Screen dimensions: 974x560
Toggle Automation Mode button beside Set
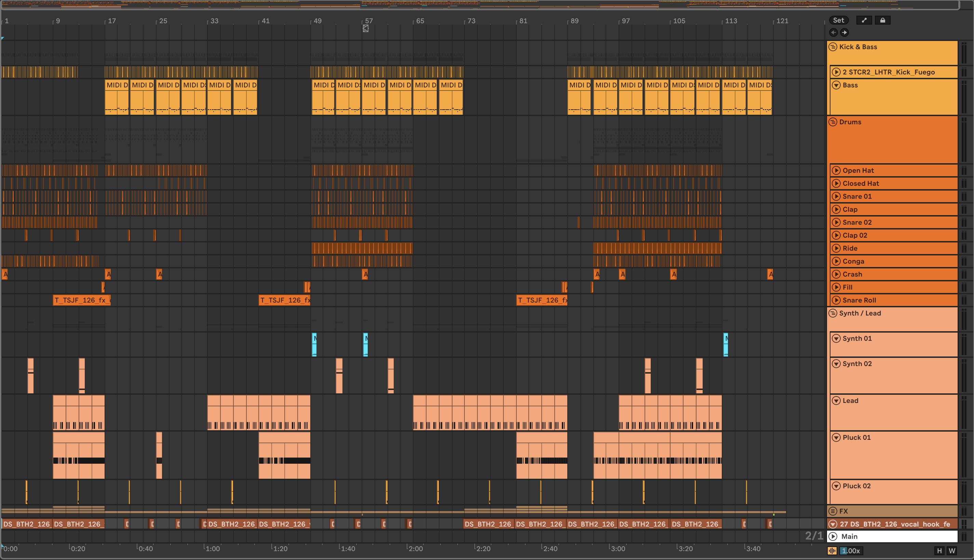[x=864, y=20]
